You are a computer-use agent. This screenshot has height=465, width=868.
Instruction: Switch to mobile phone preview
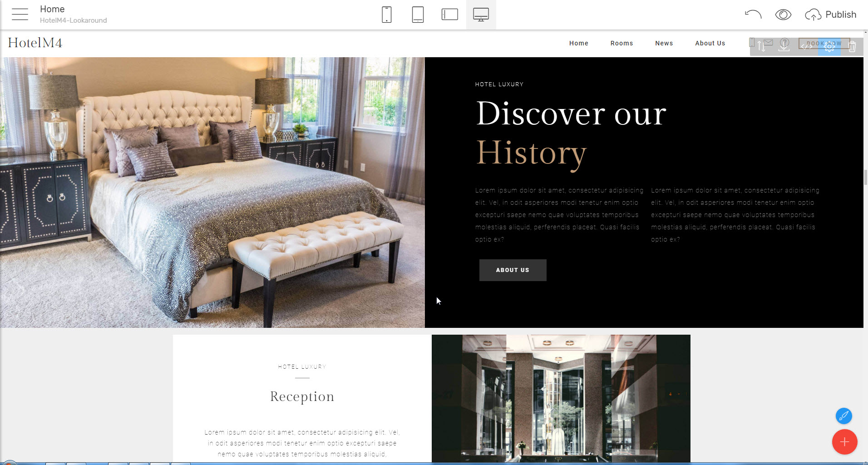pyautogui.click(x=386, y=15)
